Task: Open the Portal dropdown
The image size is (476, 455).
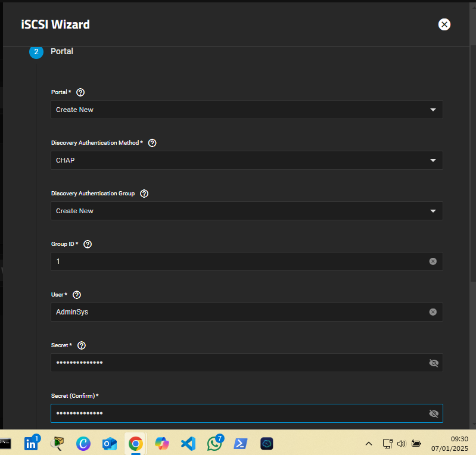Action: click(x=247, y=110)
